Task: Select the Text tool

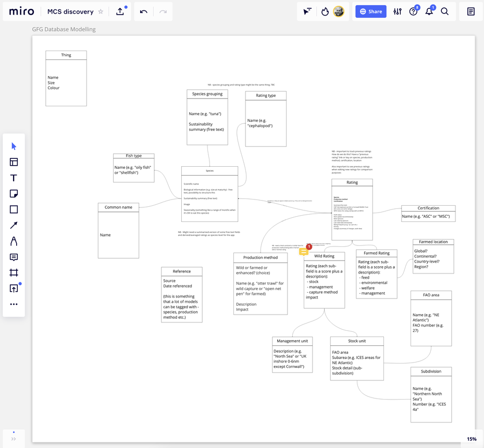Action: [14, 178]
